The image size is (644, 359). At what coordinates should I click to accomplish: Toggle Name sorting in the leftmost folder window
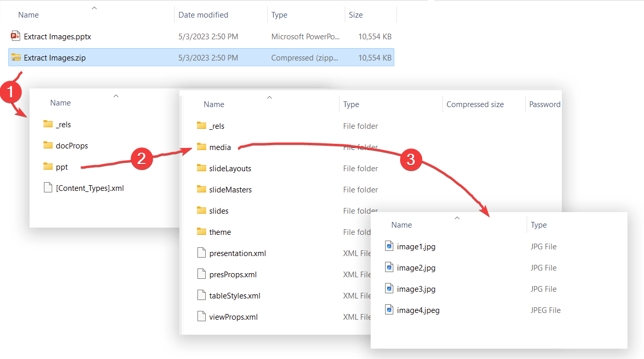(116, 96)
